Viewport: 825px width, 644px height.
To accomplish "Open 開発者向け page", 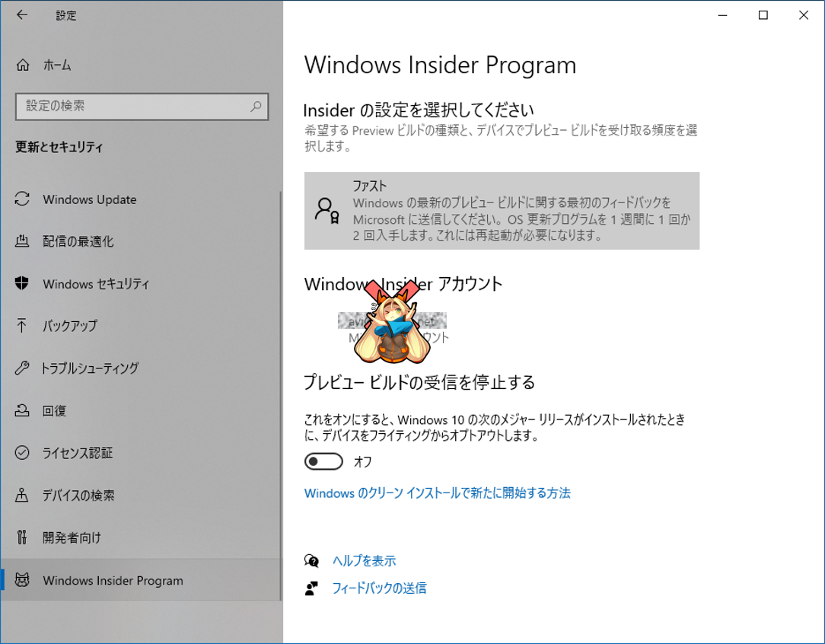I will [141, 537].
